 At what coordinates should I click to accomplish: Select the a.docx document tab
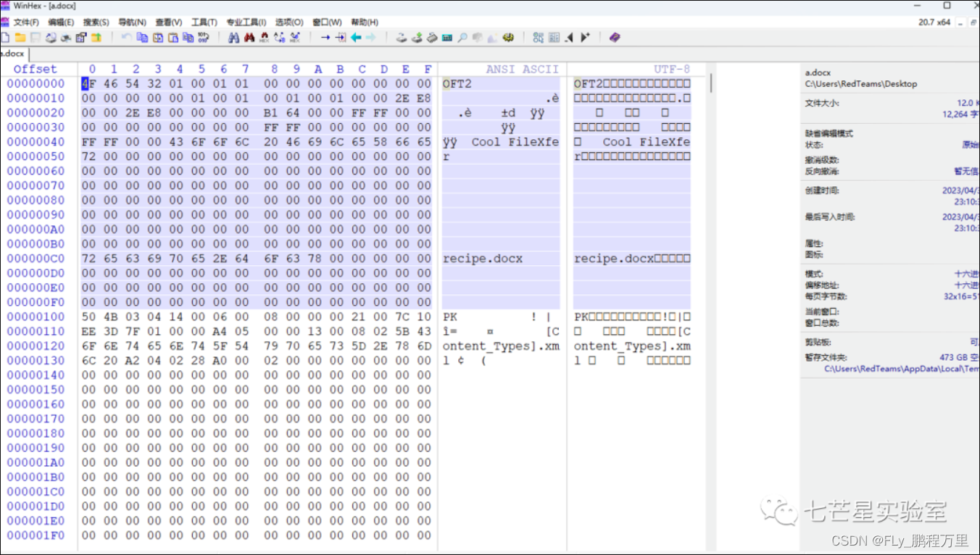[x=12, y=54]
